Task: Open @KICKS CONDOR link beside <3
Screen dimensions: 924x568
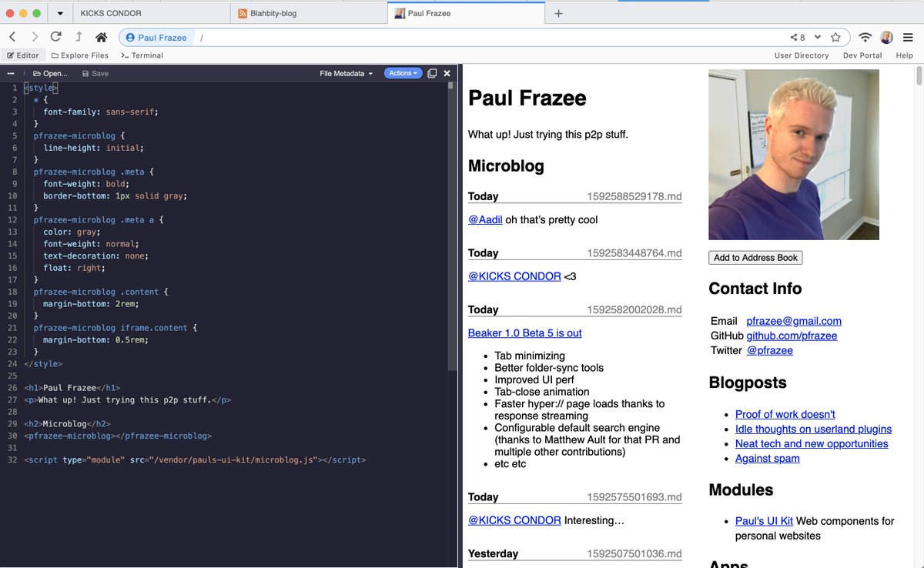Action: [514, 276]
